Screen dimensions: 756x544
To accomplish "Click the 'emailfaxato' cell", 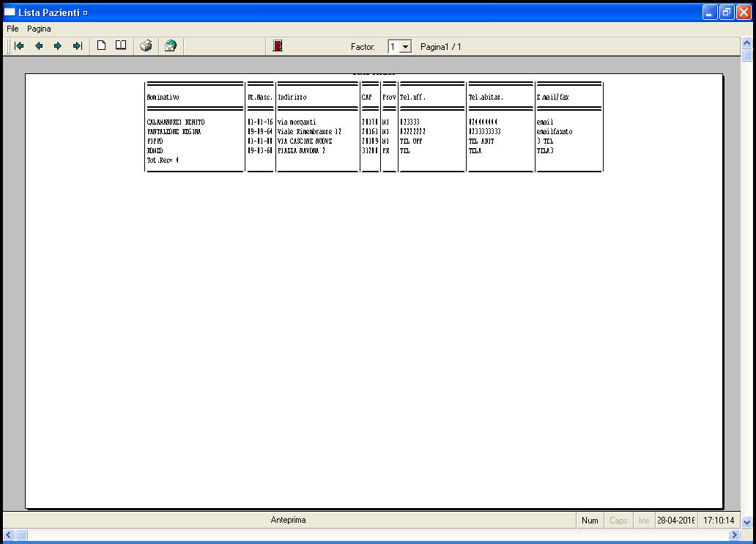I will pos(555,132).
